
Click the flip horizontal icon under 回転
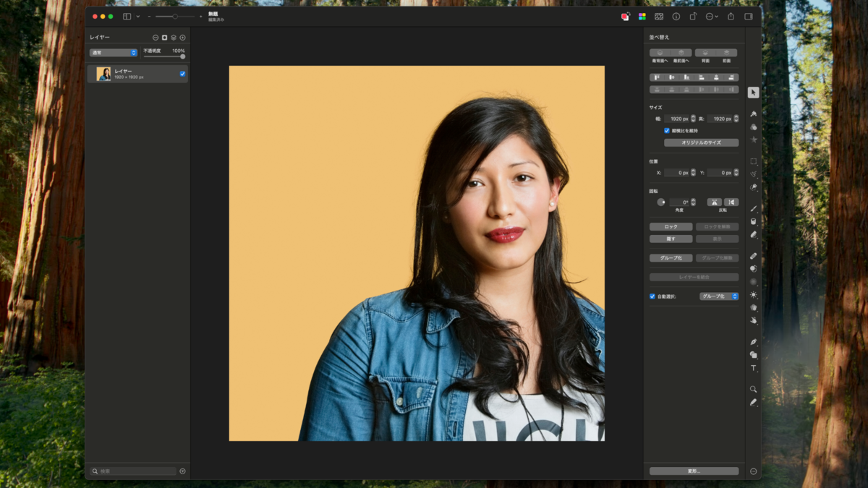click(715, 202)
